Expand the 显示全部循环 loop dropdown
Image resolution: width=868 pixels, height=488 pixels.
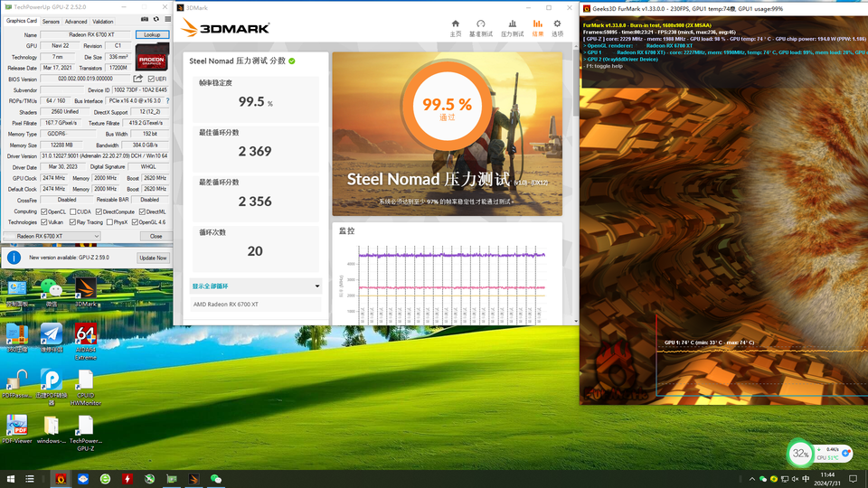pyautogui.click(x=255, y=286)
